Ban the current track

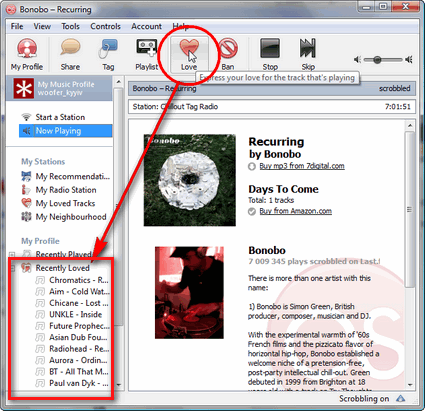point(228,54)
